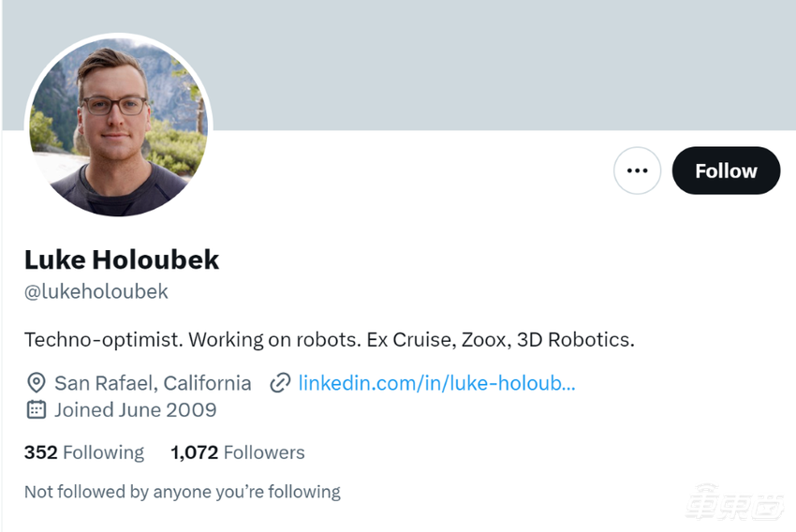
Task: Open the linkedin.com/in/luke-holoub... link
Action: [x=436, y=383]
